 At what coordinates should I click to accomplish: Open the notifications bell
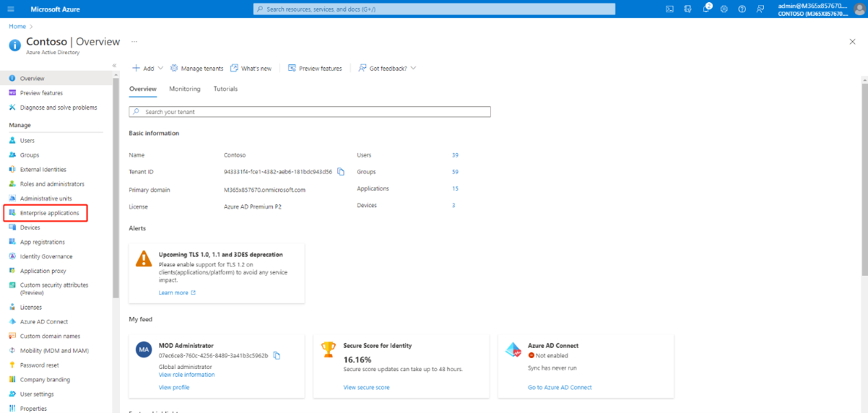click(x=706, y=9)
